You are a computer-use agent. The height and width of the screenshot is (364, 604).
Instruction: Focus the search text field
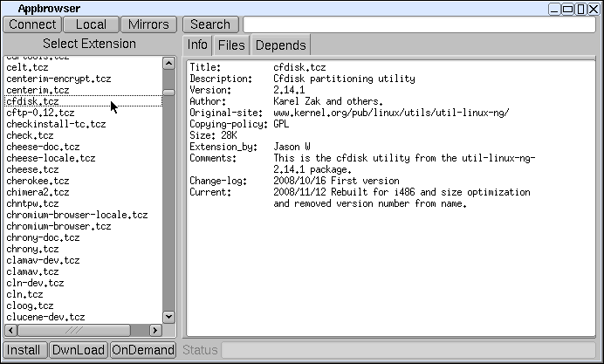[419, 24]
